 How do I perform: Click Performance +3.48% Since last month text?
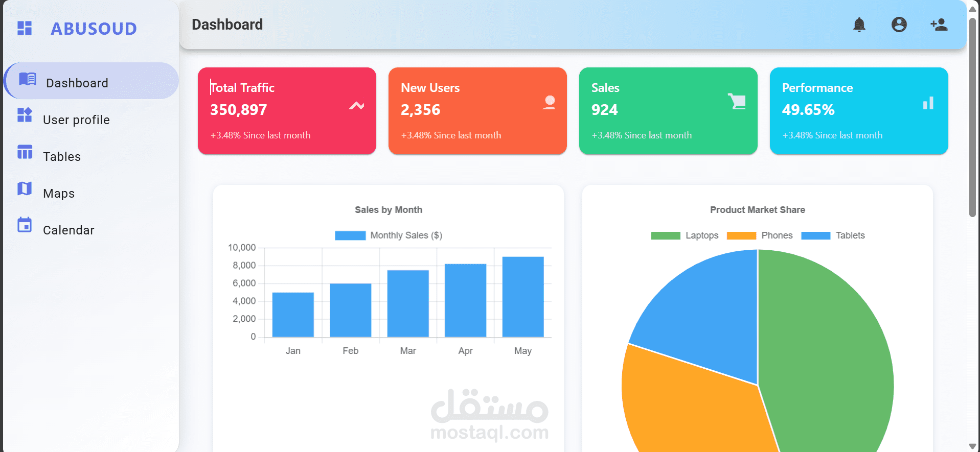[832, 135]
